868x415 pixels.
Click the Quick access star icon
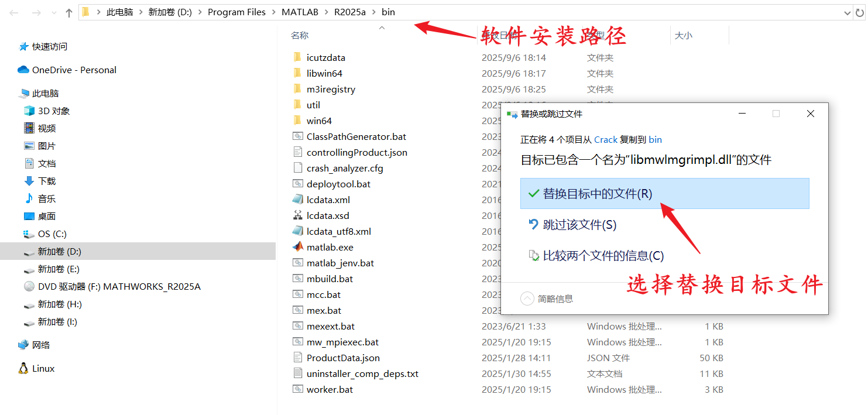click(23, 46)
